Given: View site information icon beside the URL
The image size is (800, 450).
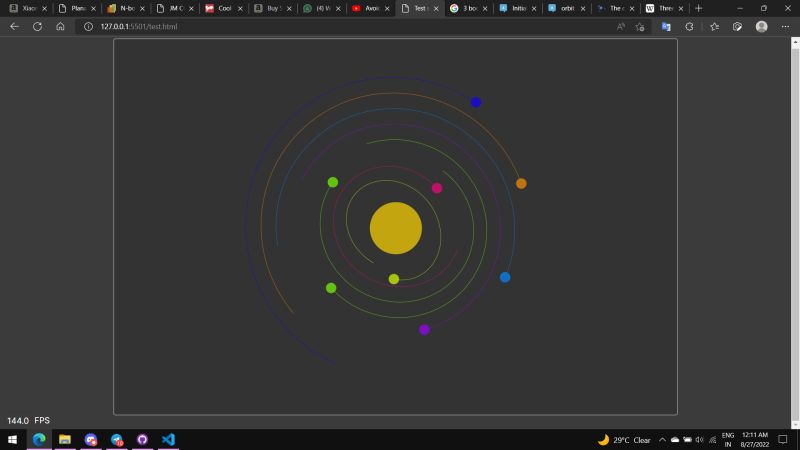Looking at the screenshot, I should pos(88,27).
